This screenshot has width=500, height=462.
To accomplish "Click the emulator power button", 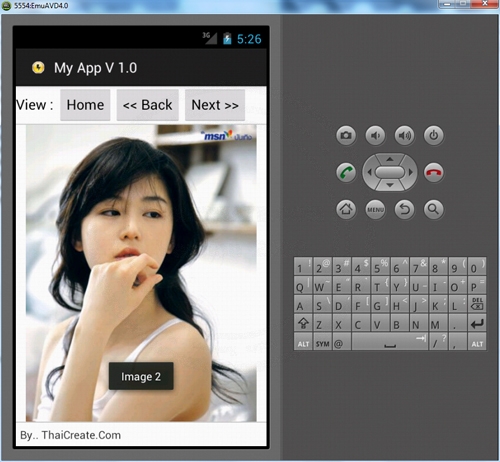I will [x=433, y=135].
